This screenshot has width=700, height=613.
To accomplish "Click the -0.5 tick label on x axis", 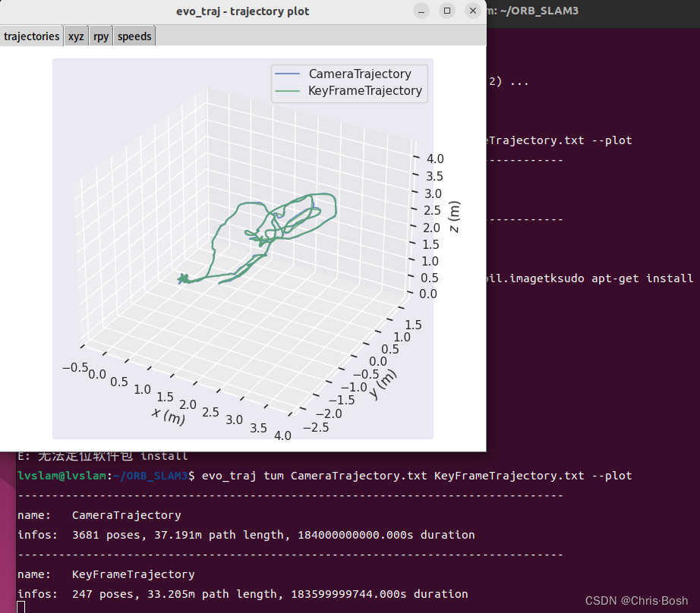I will click(75, 367).
